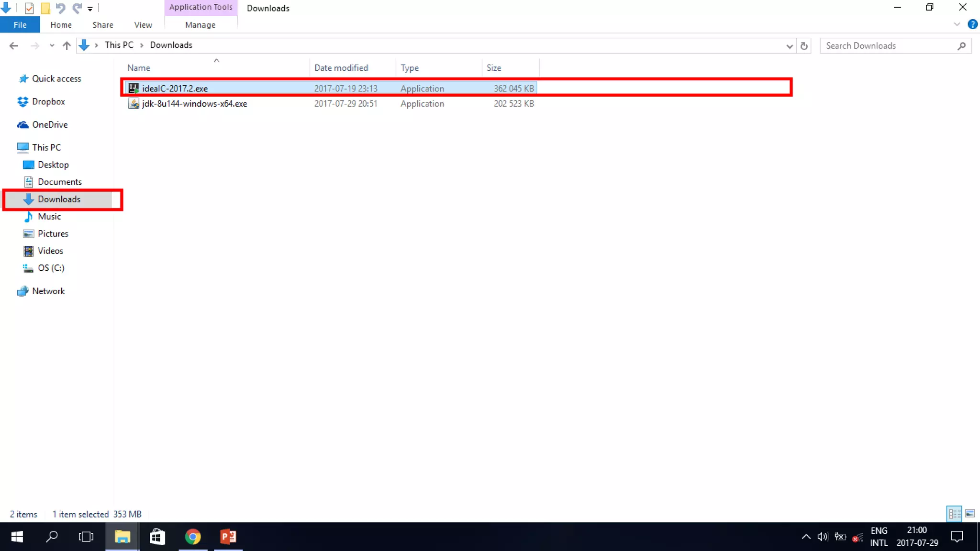This screenshot has height=551, width=980.
Task: Open the Help icon
Action: pyautogui.click(x=972, y=24)
